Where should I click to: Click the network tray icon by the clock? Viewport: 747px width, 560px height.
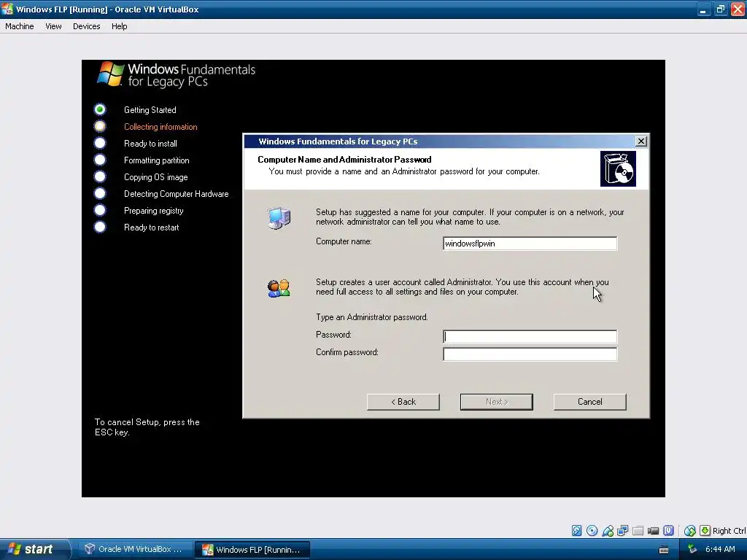692,550
